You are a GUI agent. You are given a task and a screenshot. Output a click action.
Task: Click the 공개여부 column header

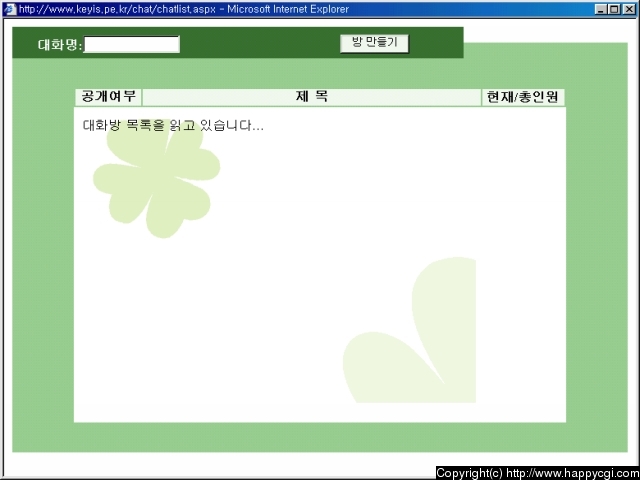(108, 97)
